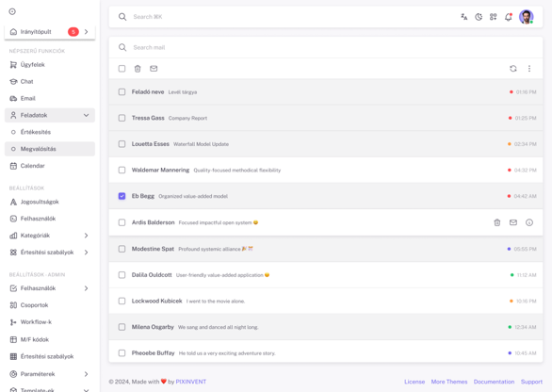The image size is (552, 392).
Task: Check the Tressa Gass mail checkbox
Action: pos(122,118)
